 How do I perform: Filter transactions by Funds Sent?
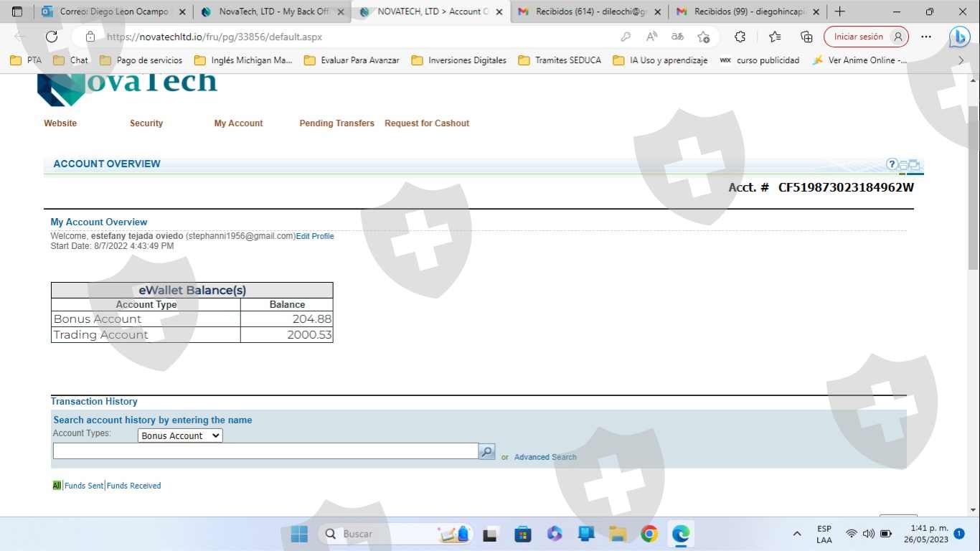(84, 486)
